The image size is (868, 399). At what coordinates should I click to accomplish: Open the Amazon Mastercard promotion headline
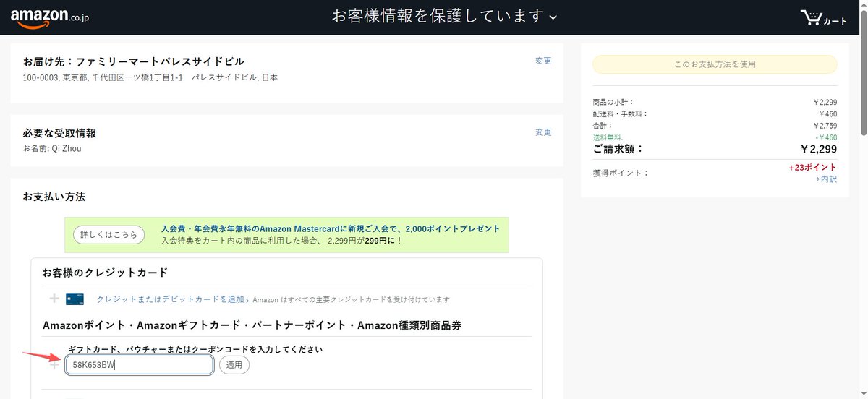coord(331,228)
